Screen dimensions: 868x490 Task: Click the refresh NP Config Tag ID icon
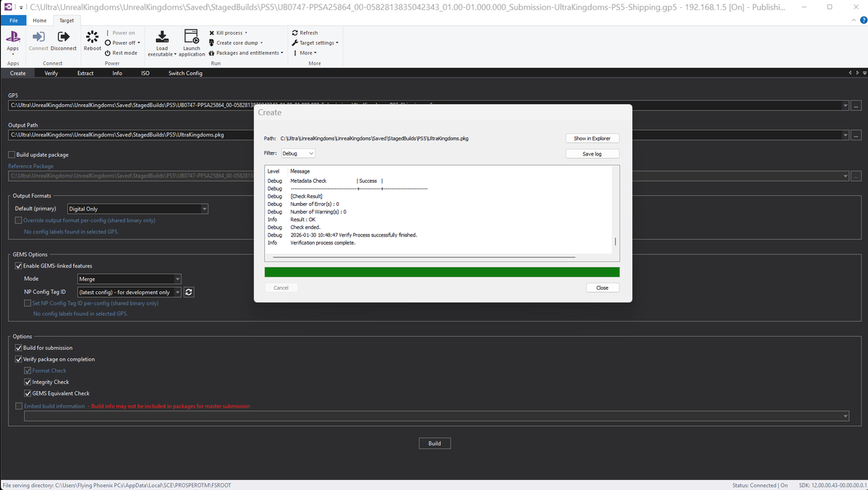189,292
